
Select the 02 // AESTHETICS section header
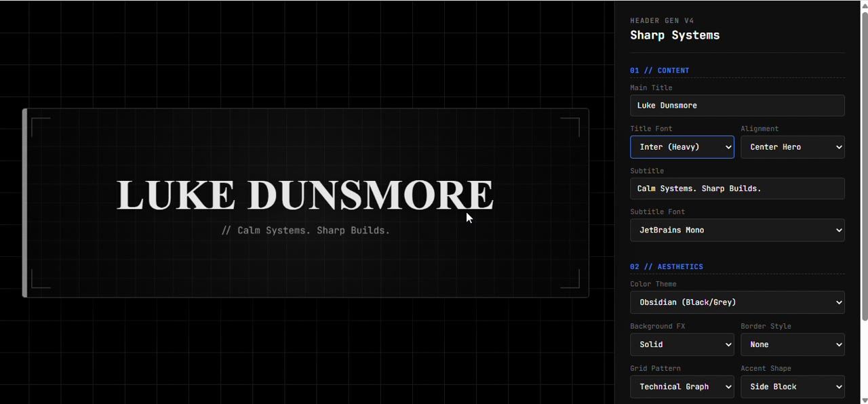(666, 267)
